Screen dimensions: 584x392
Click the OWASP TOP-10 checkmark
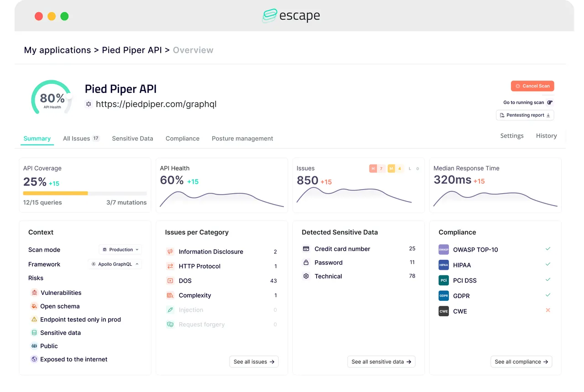tap(548, 249)
